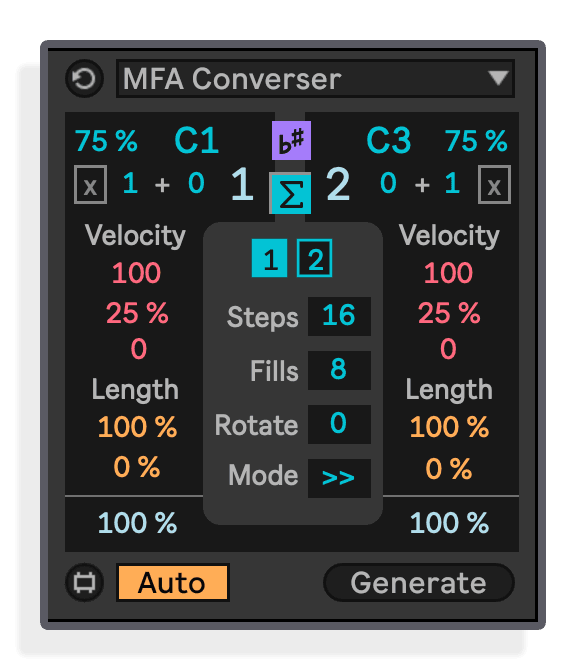Open the MFA Converser preset dropdown

[x=315, y=79]
